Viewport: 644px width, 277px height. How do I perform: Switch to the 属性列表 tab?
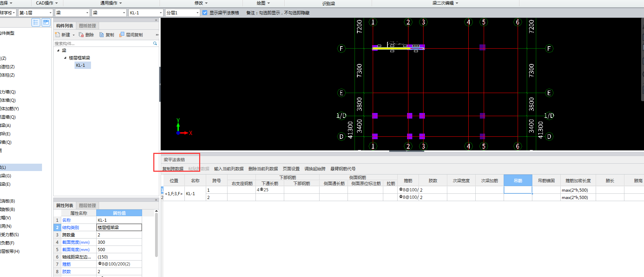click(65, 206)
